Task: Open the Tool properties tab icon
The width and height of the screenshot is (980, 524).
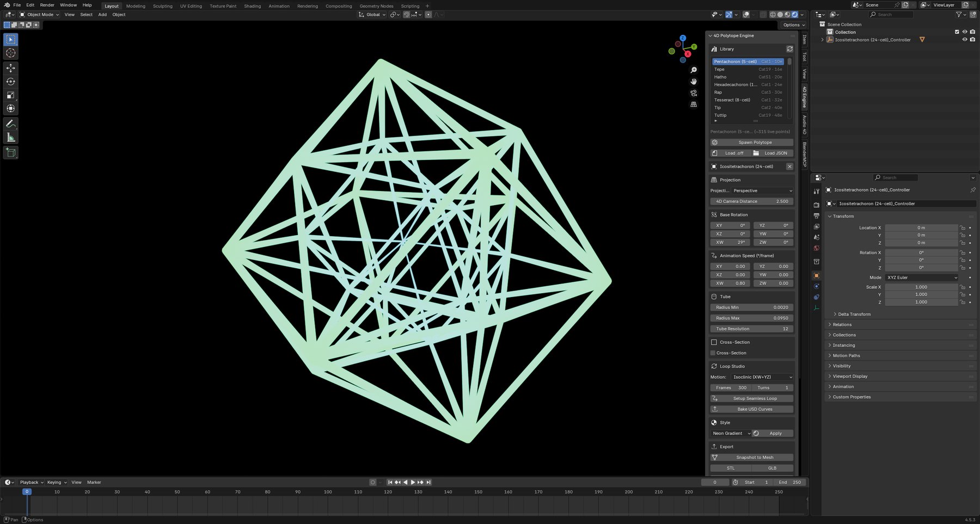Action: (x=816, y=192)
